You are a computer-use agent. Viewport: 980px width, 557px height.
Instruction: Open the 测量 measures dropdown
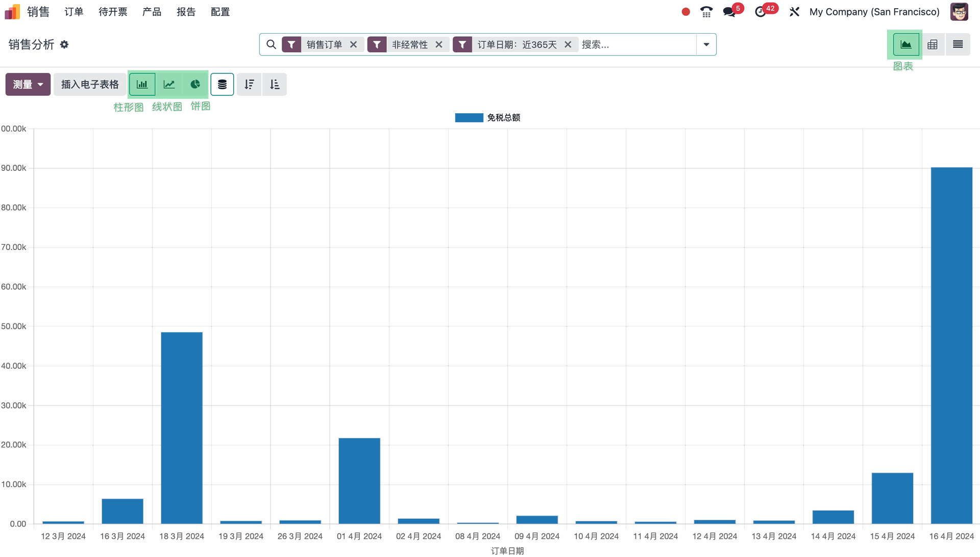pos(28,85)
